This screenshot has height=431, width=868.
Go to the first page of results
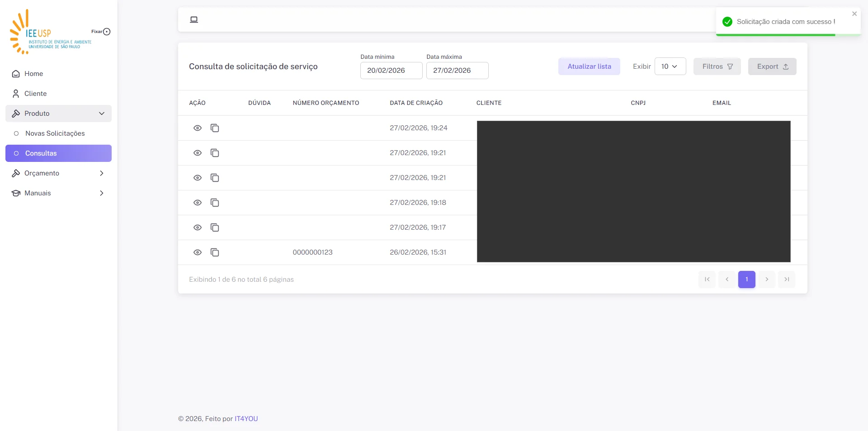707,279
